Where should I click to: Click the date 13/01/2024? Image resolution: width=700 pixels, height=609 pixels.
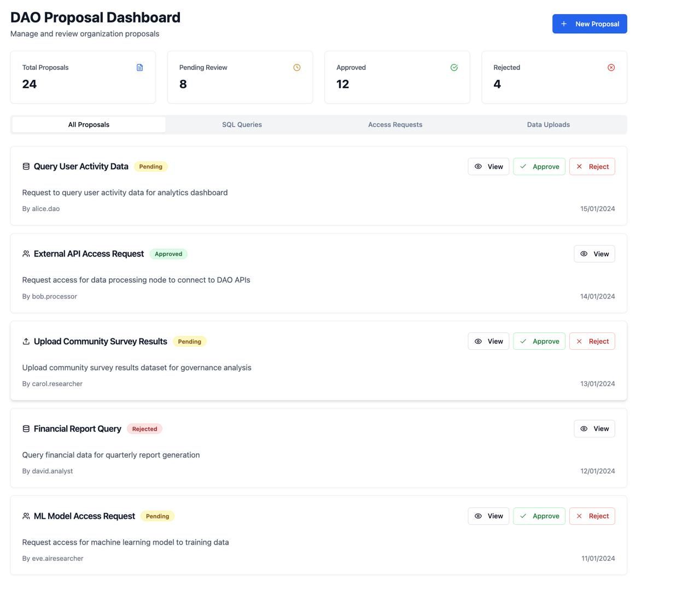click(598, 384)
